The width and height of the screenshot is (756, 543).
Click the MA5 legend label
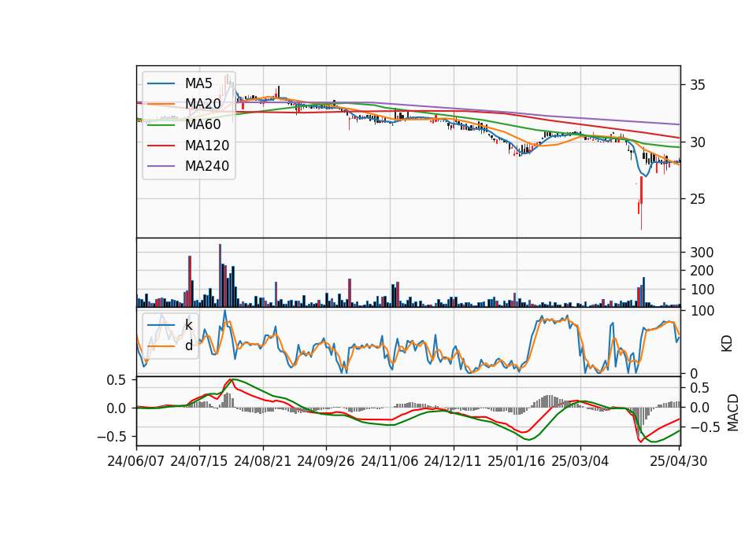pyautogui.click(x=198, y=83)
